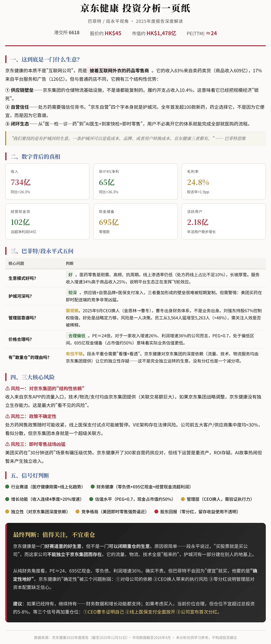Click the yellow dot beside 竞争格局
Image resolution: width=271 pixels, height=644 pixels.
[x=78, y=511]
